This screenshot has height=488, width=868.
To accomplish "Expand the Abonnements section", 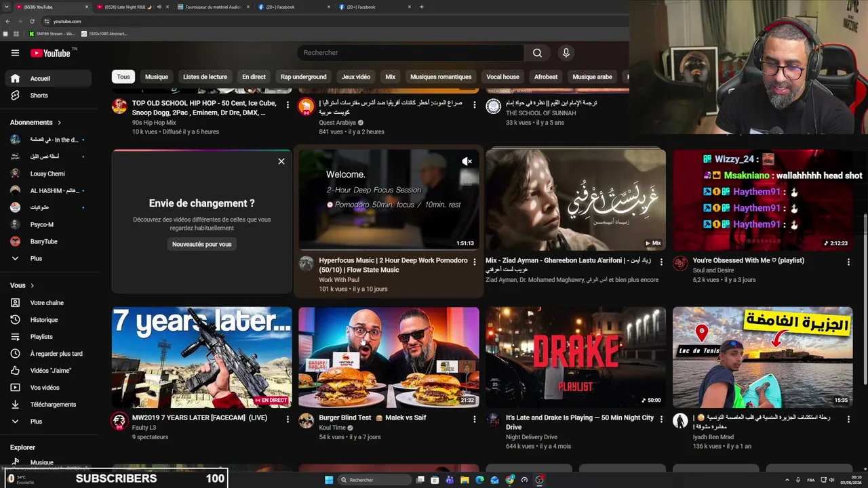I will (x=35, y=123).
